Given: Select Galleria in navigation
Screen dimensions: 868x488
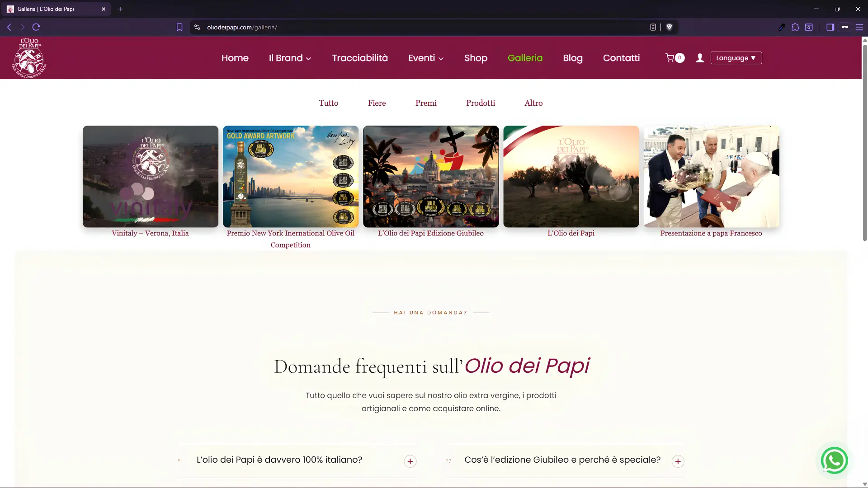Looking at the screenshot, I should 525,58.
